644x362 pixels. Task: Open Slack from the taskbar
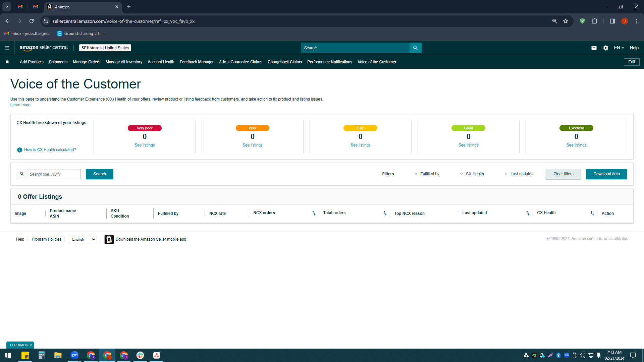pos(140,355)
